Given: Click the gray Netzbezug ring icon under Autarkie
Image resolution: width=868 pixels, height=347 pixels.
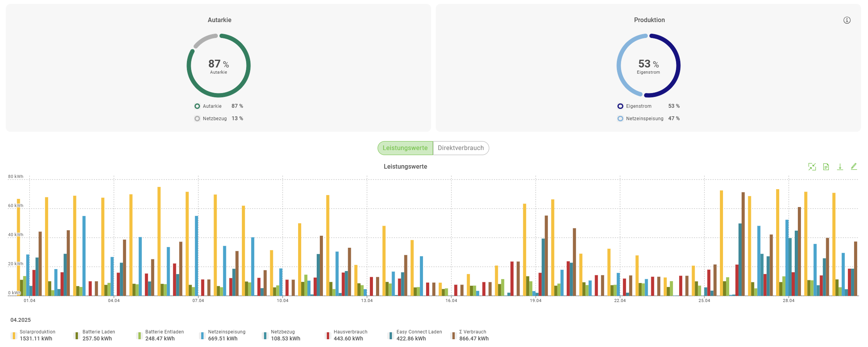Looking at the screenshot, I should pyautogui.click(x=197, y=119).
